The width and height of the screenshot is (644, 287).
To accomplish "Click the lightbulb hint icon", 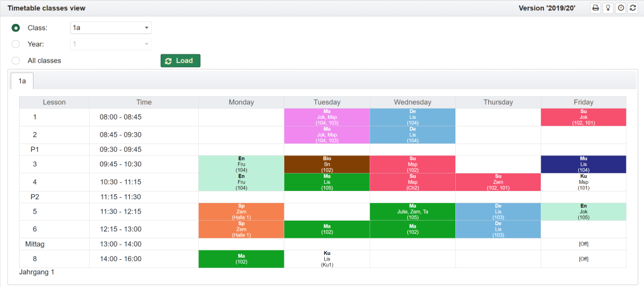I will pyautogui.click(x=608, y=8).
